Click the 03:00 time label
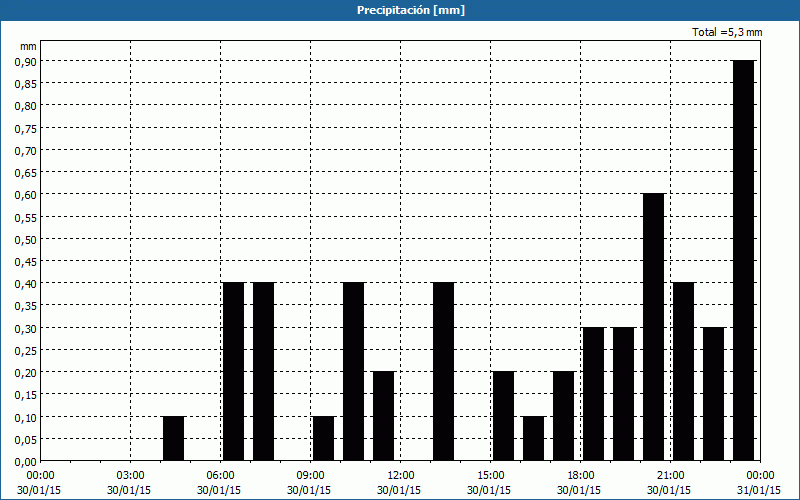 [x=131, y=476]
